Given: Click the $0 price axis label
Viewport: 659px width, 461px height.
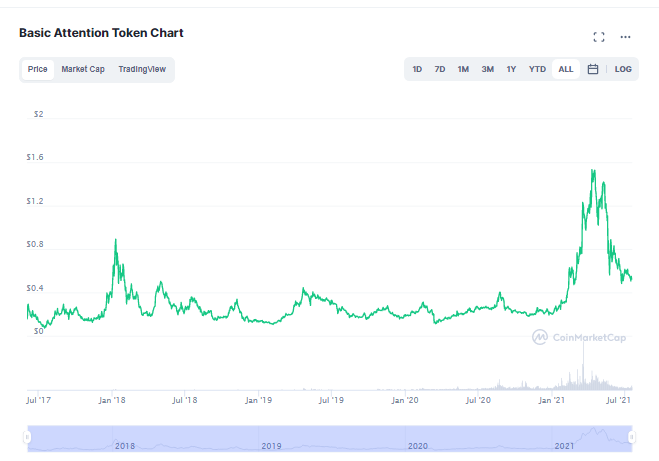Looking at the screenshot, I should coord(38,331).
